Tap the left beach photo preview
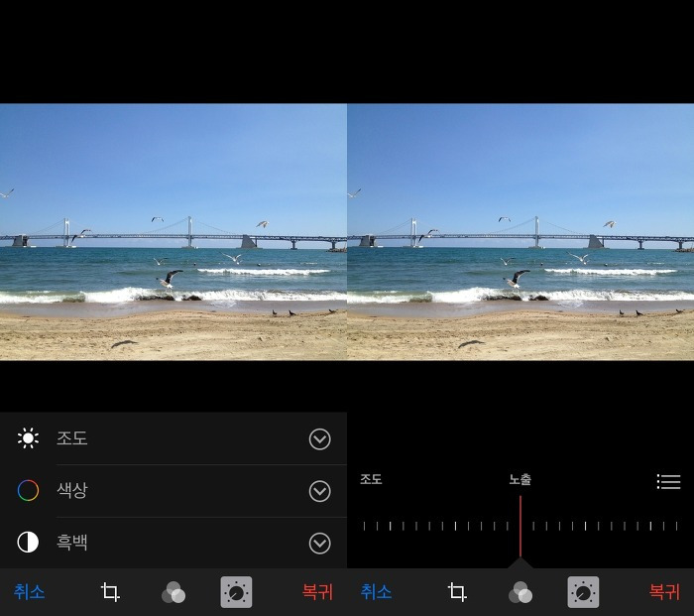This screenshot has height=616, width=694. [173, 231]
